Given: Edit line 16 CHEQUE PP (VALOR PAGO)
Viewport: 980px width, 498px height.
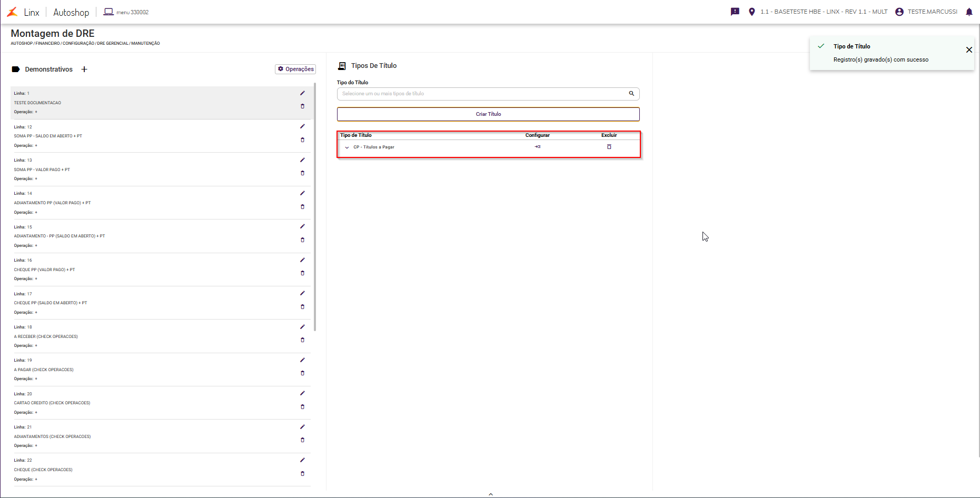Looking at the screenshot, I should click(302, 260).
